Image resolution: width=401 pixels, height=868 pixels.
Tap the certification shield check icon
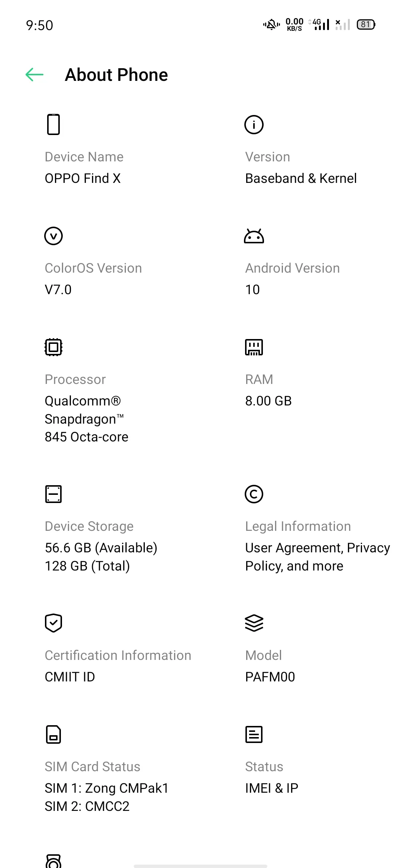53,623
